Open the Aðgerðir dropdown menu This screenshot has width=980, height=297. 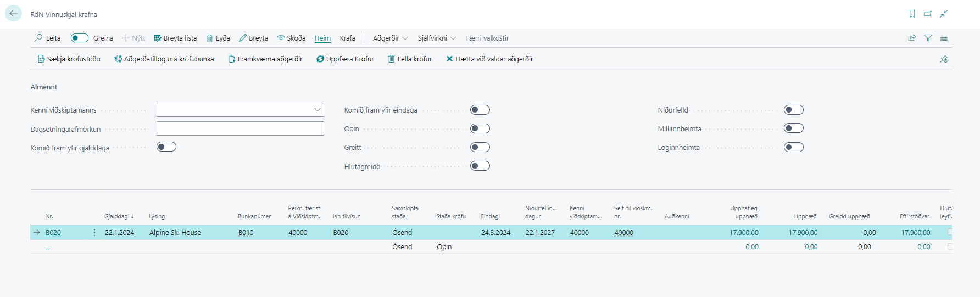[x=390, y=38]
